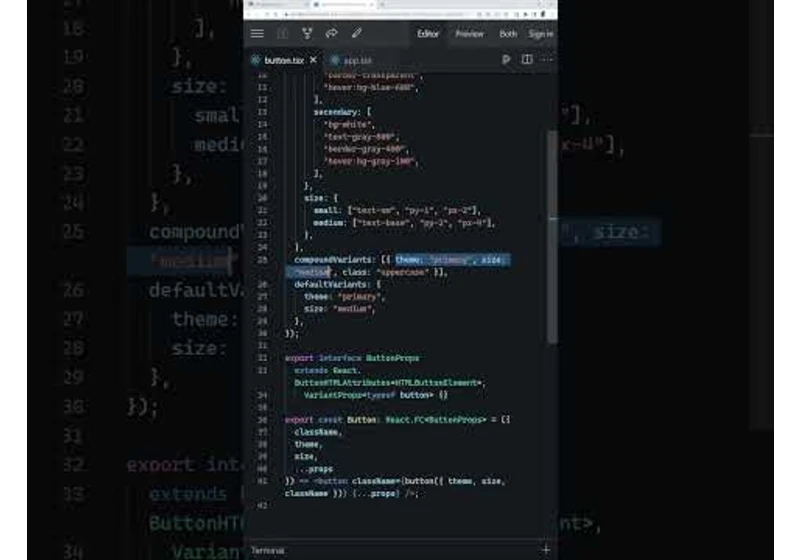Click the defaultVariants property in the code

point(331,284)
